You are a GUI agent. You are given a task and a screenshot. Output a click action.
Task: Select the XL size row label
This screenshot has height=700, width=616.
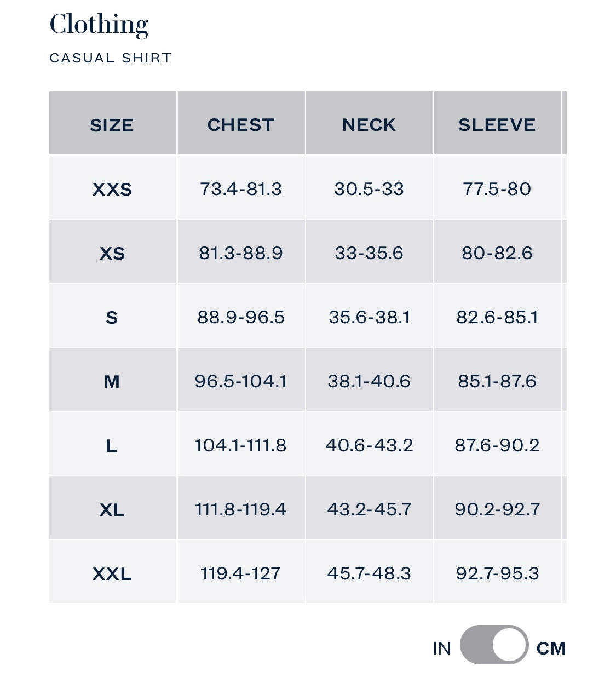tap(112, 510)
